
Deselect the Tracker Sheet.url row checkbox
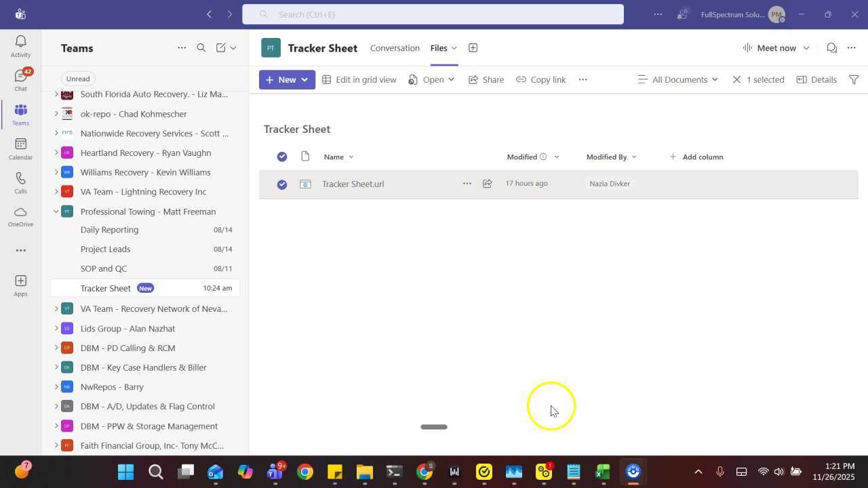click(x=282, y=184)
